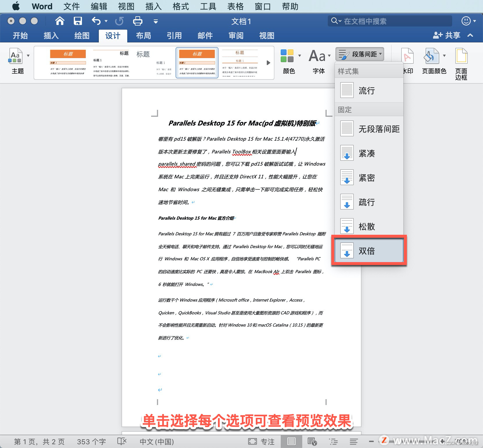Click the 在文档中搜索 search field
This screenshot has width=483, height=448.
point(389,21)
